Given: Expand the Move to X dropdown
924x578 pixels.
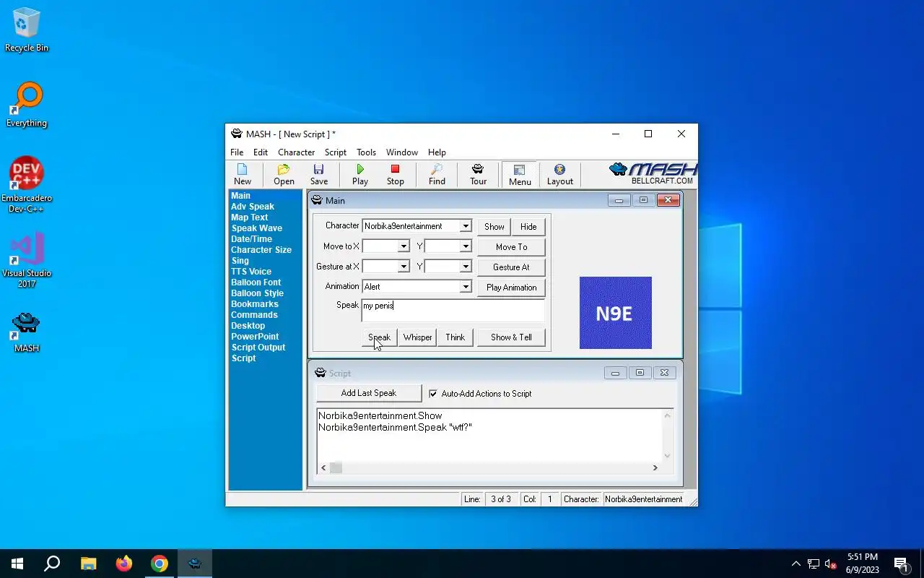Looking at the screenshot, I should pos(404,246).
